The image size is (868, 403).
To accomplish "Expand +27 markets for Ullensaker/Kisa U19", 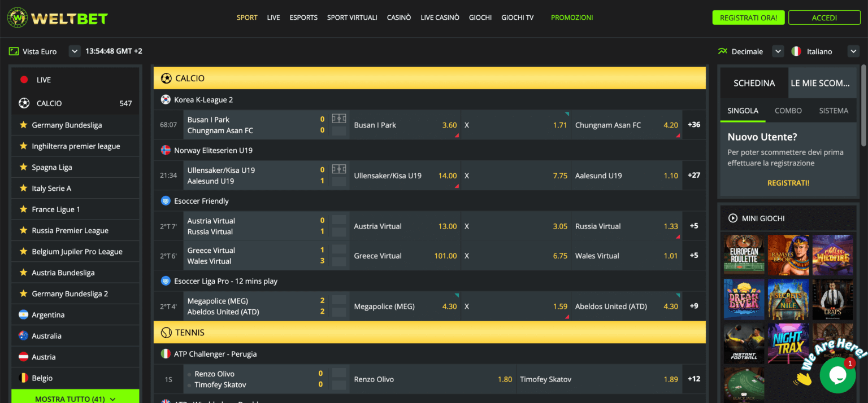I will pos(694,176).
